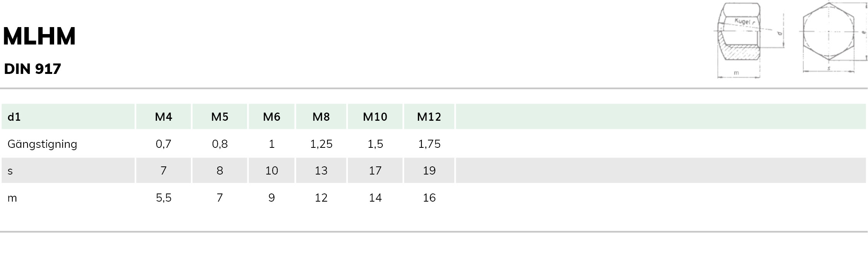Select the M4 column header
The width and height of the screenshot is (868, 267).
[x=164, y=116]
